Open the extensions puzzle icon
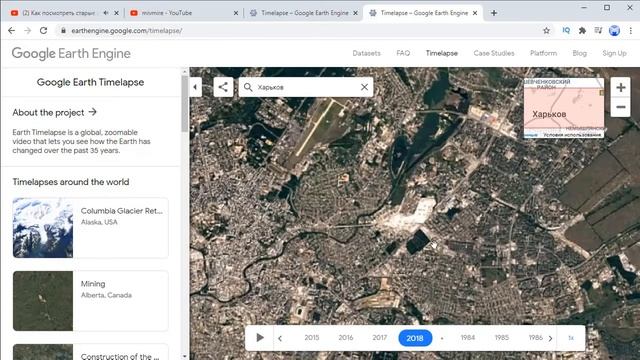Viewport: 640px width, 360px height. coord(582,31)
